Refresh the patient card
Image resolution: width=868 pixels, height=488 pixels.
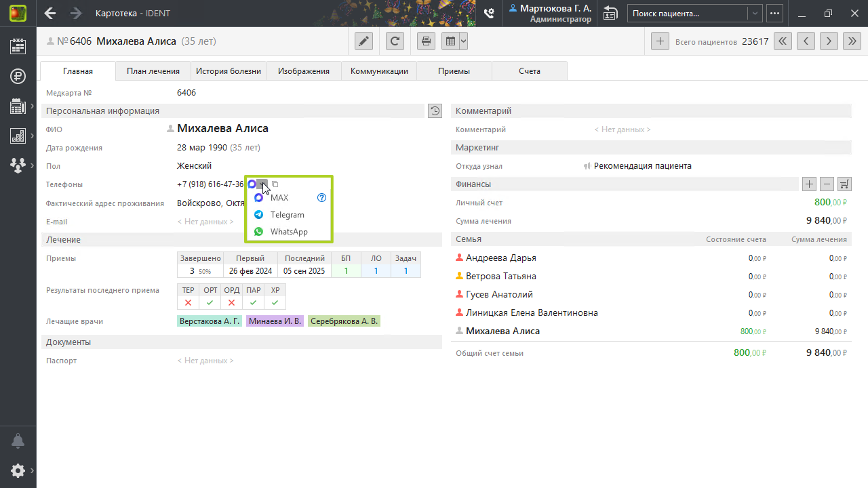click(x=395, y=41)
